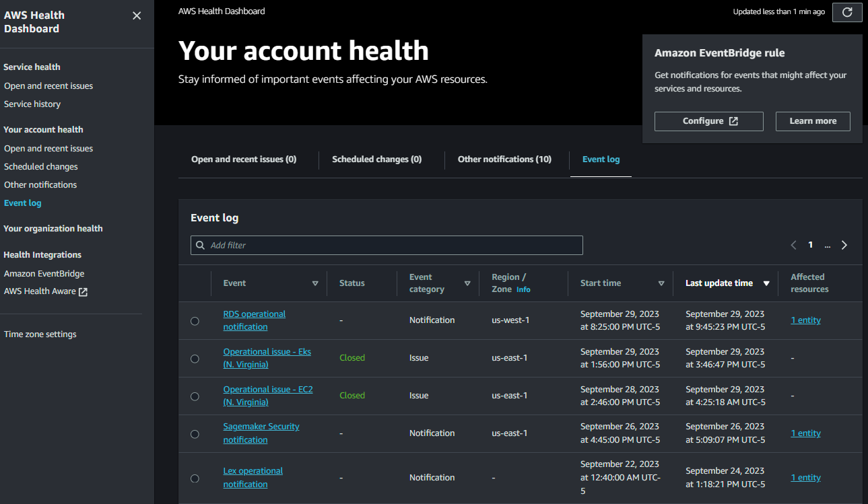Click the Configure EventBridge rule button
Screen dimensions: 868x504
pyautogui.click(x=709, y=121)
